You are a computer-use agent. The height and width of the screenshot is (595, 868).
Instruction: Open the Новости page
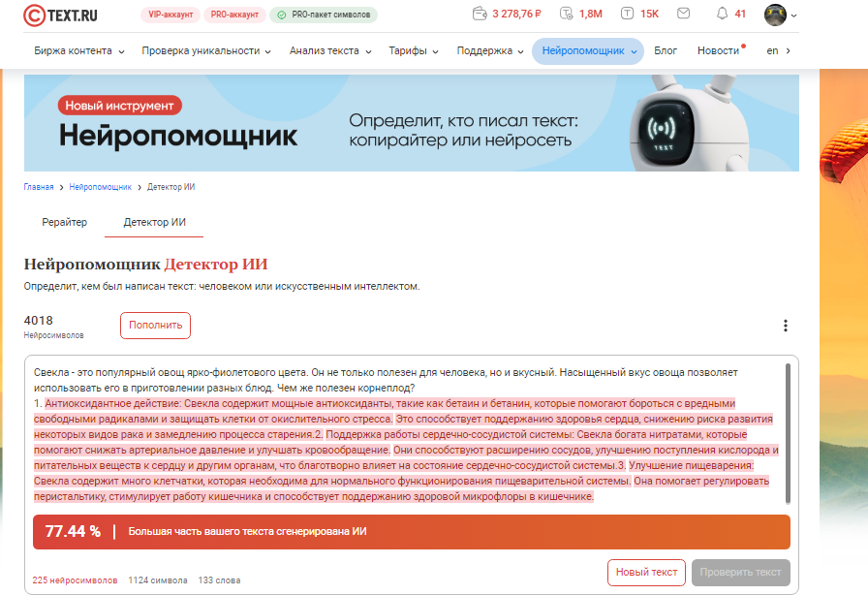(719, 51)
